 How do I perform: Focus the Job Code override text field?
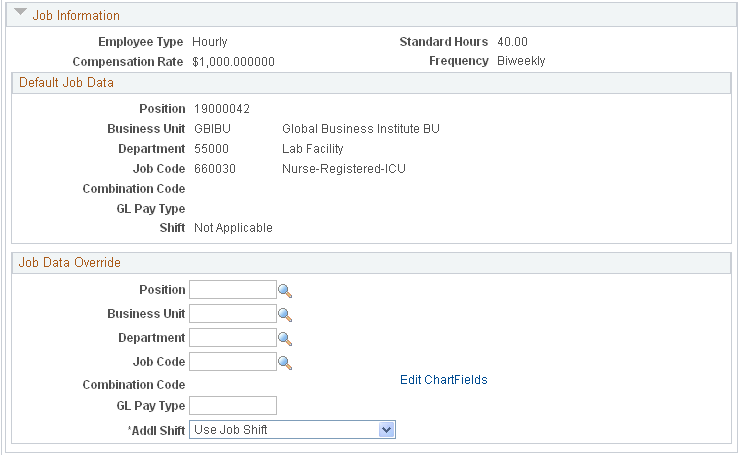coord(232,362)
